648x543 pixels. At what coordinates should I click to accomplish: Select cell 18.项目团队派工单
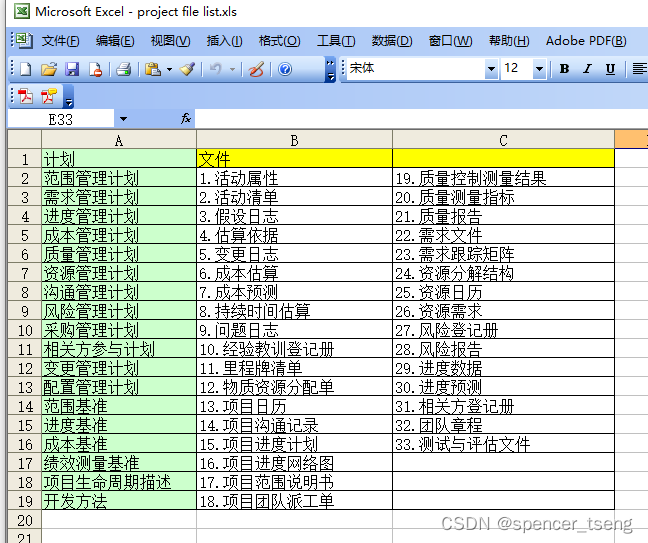pyautogui.click(x=294, y=501)
